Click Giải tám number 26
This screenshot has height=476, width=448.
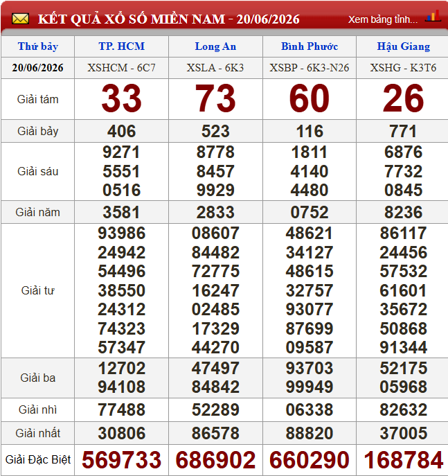point(404,98)
